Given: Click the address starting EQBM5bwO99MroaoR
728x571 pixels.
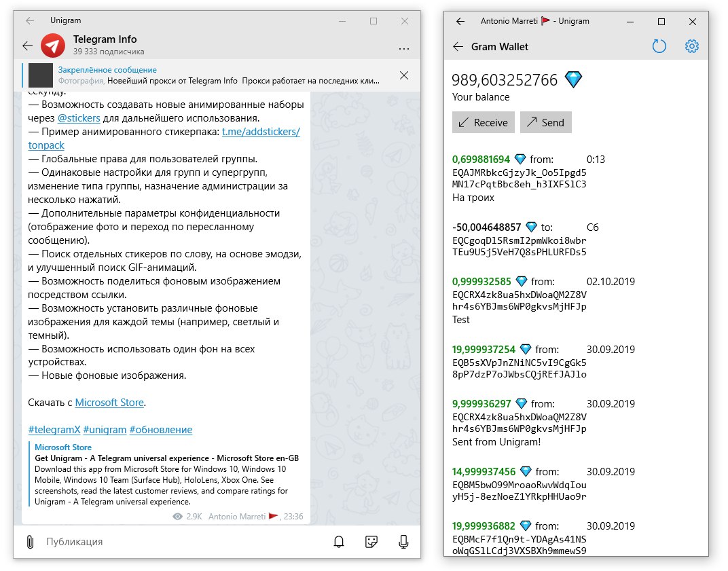Looking at the screenshot, I should coord(519,490).
